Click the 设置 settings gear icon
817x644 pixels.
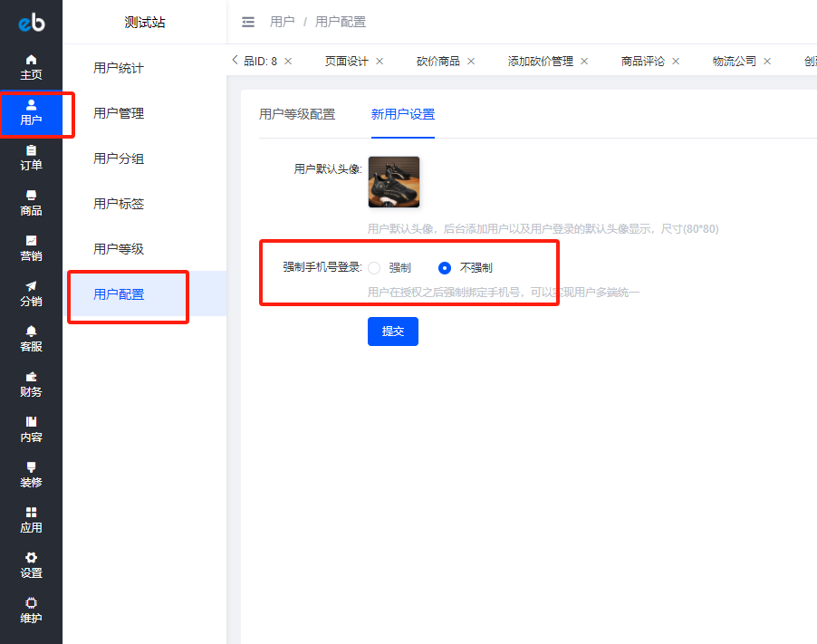[31, 558]
